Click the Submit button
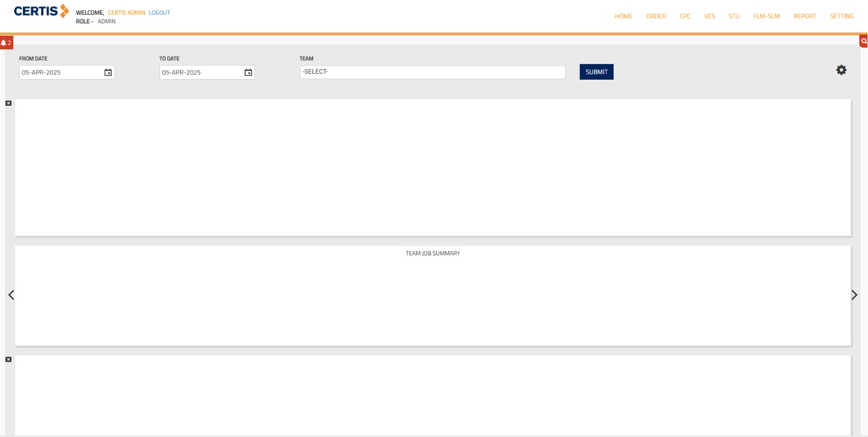This screenshot has height=437, width=868. point(596,72)
